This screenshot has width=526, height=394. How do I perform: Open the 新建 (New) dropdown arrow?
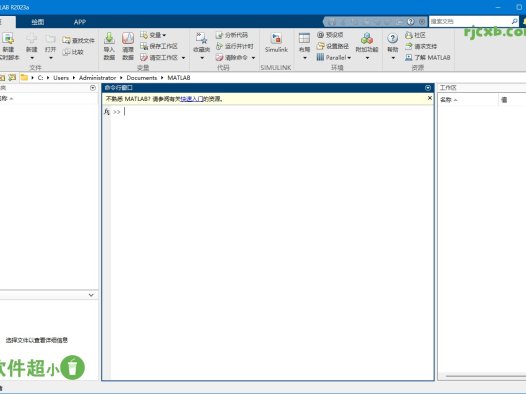[32, 58]
